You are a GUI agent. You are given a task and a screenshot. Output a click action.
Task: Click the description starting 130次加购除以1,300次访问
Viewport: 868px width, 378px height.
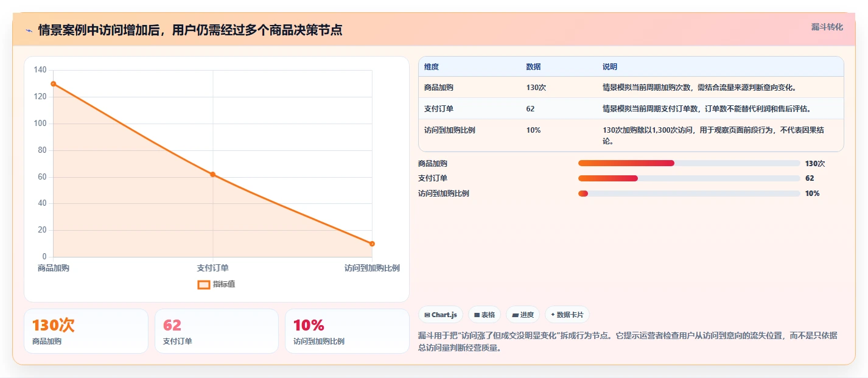pyautogui.click(x=713, y=136)
